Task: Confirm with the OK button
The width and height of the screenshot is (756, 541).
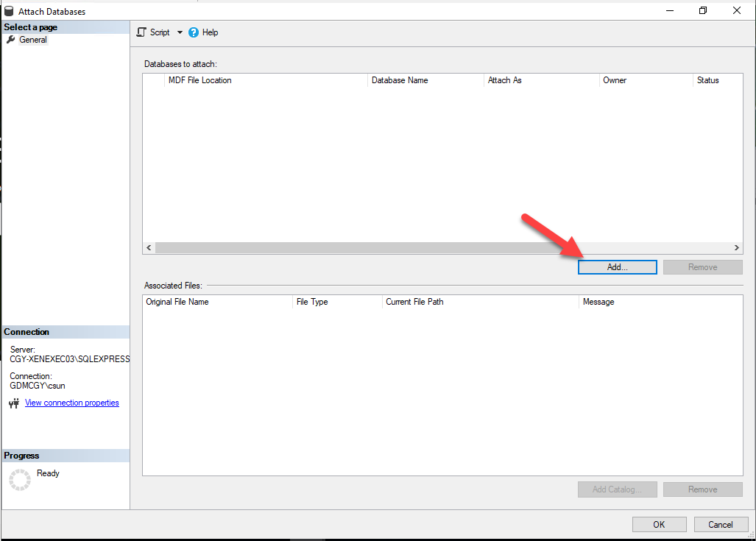Action: click(659, 524)
